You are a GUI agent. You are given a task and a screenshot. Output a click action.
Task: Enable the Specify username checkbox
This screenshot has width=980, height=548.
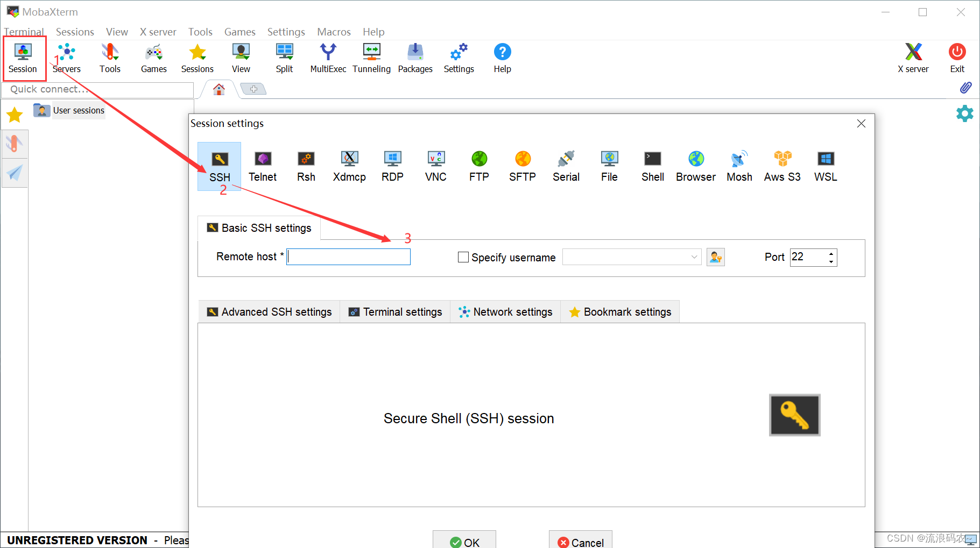(463, 257)
